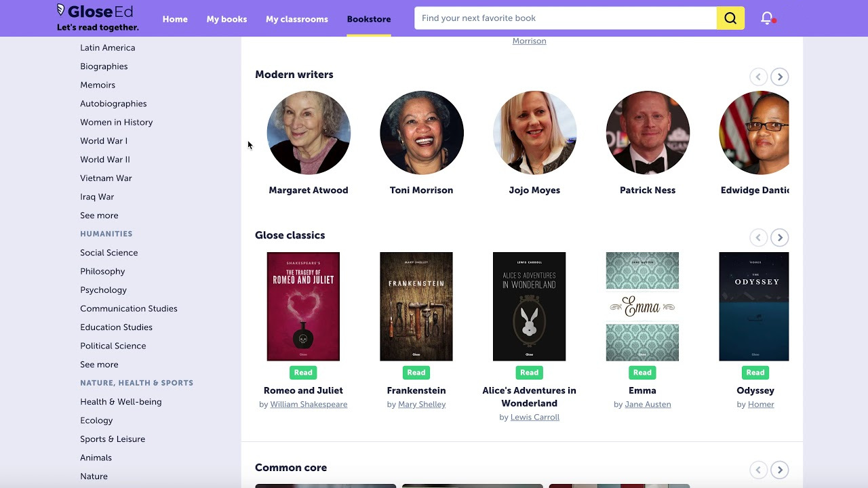Show previous Common core books
This screenshot has height=488, width=868.
pos(758,470)
